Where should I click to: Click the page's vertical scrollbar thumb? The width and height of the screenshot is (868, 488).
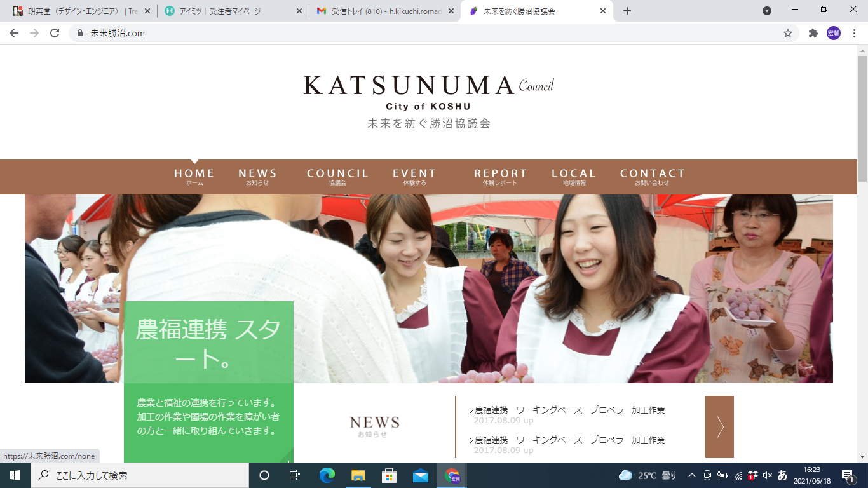click(x=862, y=114)
